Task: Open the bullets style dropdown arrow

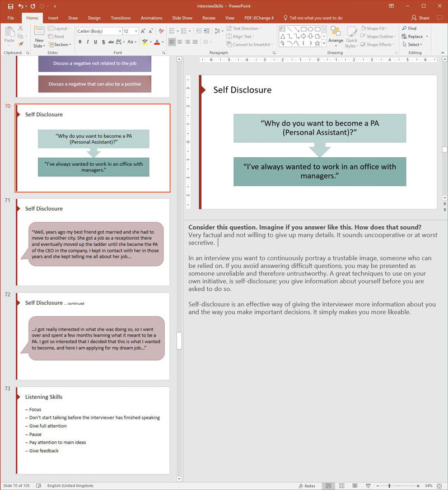Action: click(178, 31)
